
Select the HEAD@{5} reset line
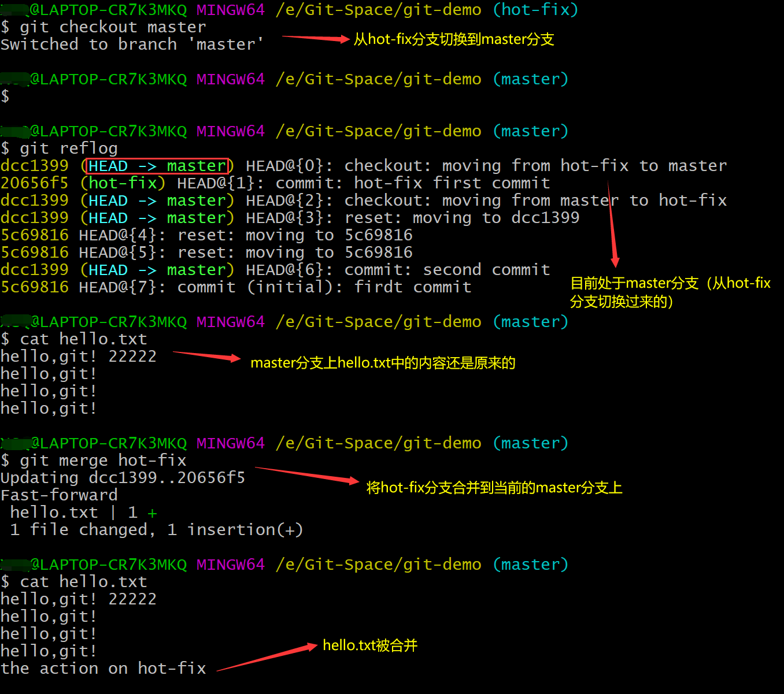tap(207, 253)
